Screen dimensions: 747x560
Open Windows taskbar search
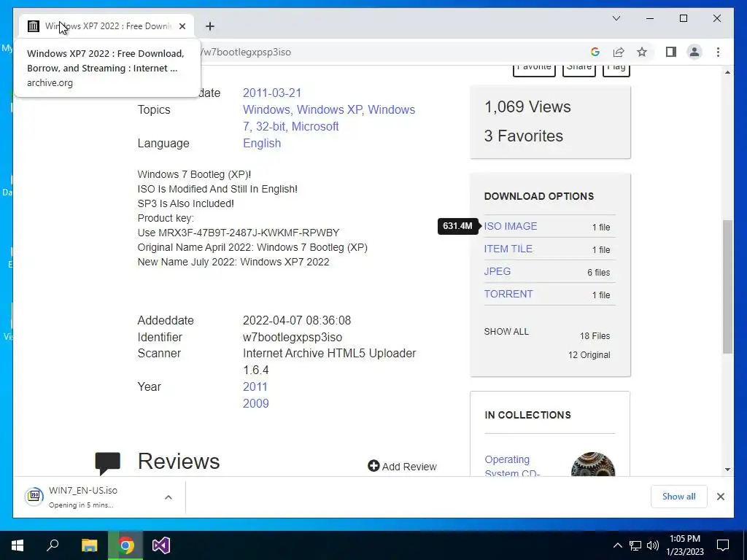(x=53, y=545)
